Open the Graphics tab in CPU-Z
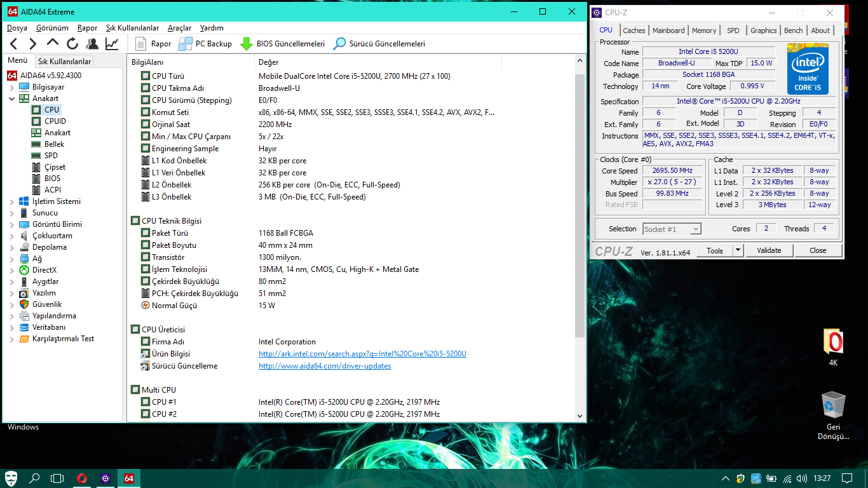The width and height of the screenshot is (868, 488). [763, 30]
